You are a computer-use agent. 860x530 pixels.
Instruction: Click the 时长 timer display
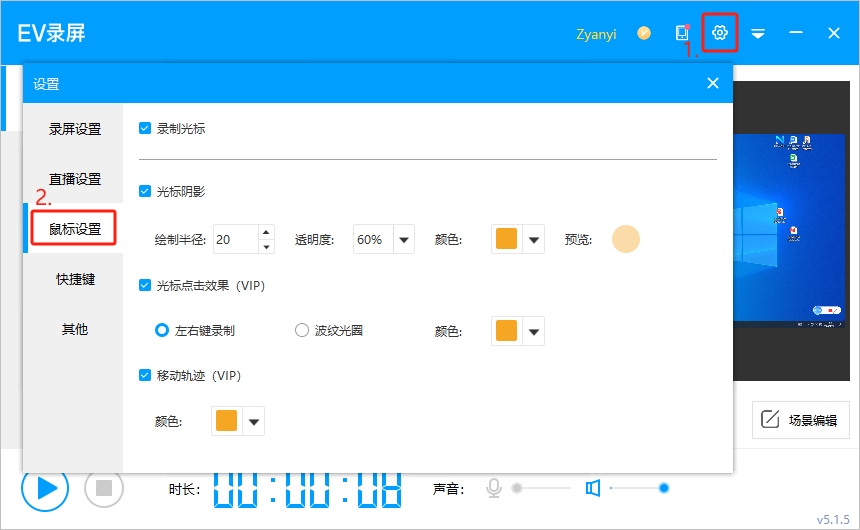point(307,489)
